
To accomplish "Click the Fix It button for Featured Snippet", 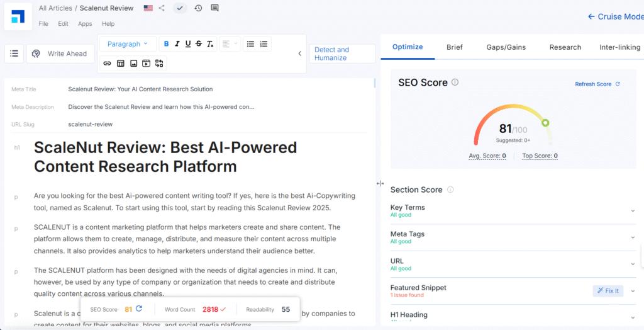I will tap(608, 291).
